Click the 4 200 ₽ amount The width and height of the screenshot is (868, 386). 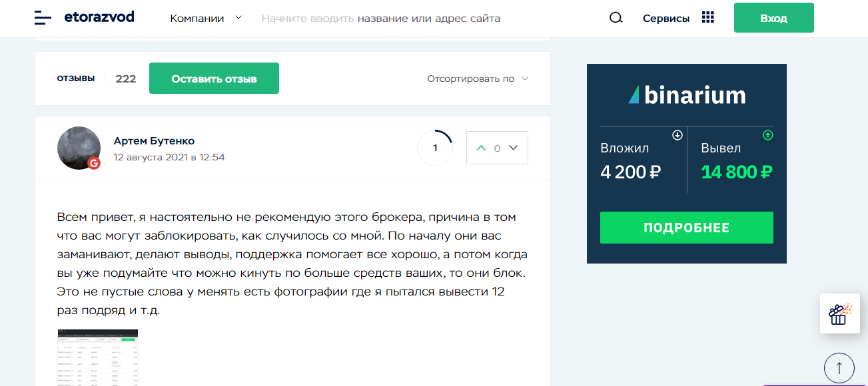click(630, 172)
